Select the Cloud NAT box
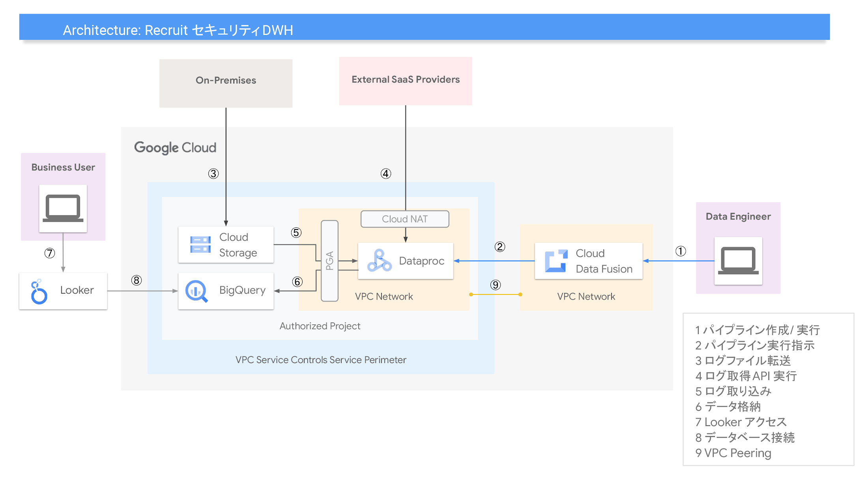This screenshot has height=488, width=868. (x=405, y=219)
